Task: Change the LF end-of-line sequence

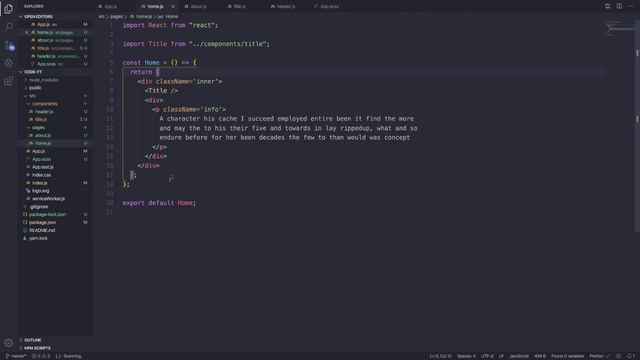Action: tap(501, 356)
